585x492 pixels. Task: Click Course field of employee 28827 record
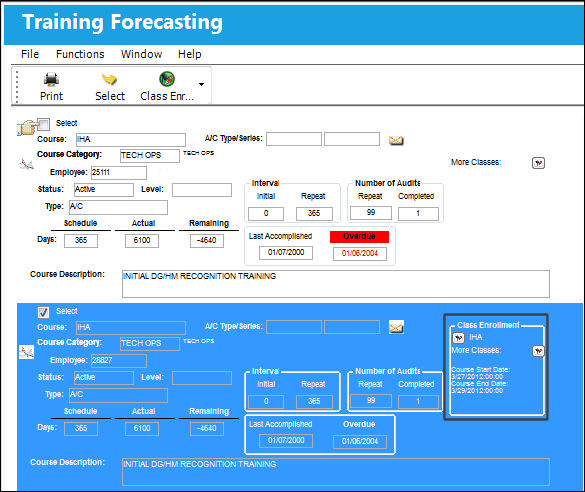(131, 328)
